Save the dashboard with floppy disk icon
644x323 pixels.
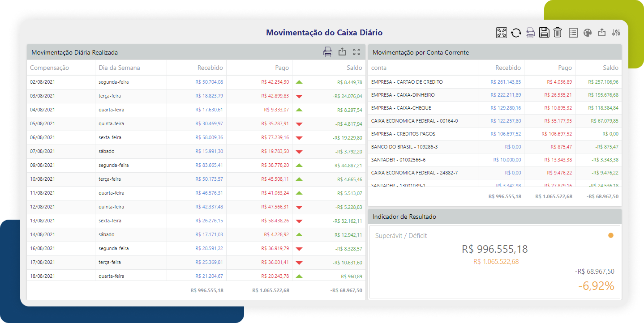544,33
